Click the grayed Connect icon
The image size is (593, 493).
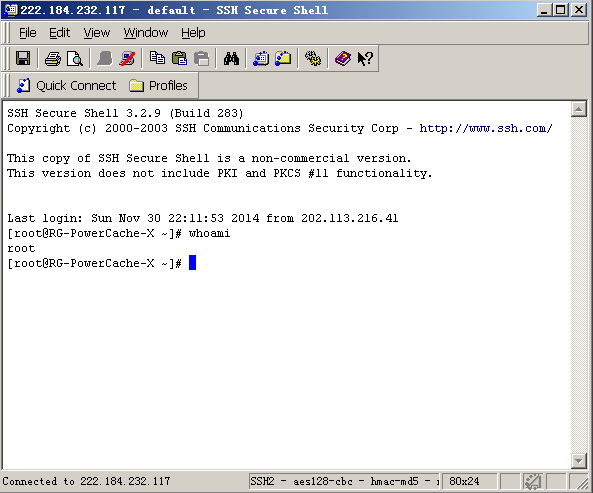pos(104,59)
